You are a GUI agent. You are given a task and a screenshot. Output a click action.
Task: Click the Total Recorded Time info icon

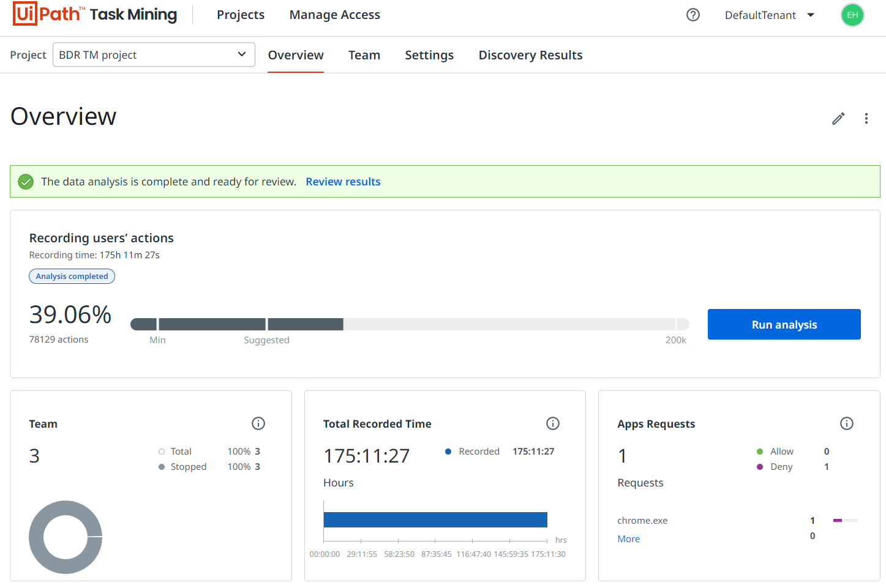pos(552,423)
